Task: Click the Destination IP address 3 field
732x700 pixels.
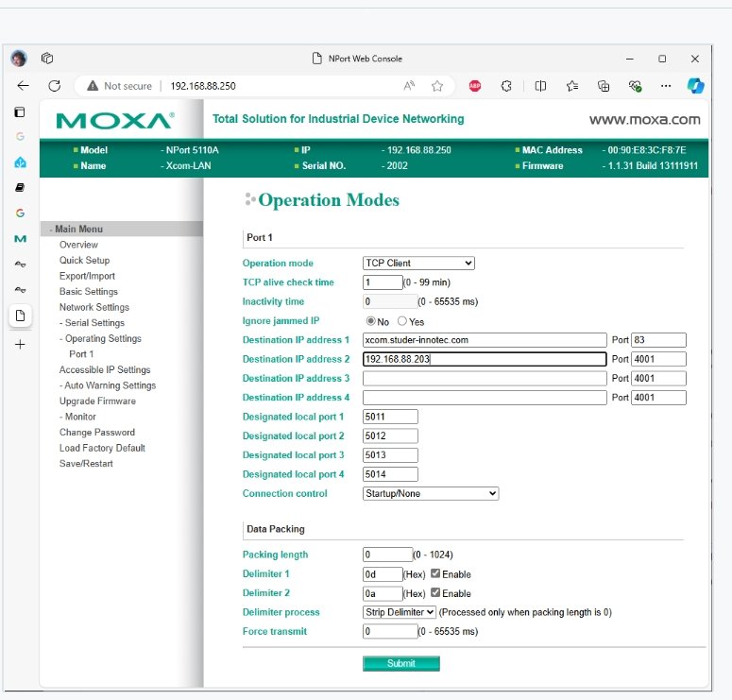Action: tap(484, 378)
